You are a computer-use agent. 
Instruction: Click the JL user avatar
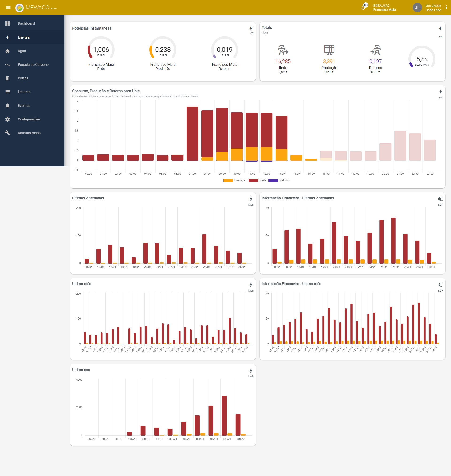coord(417,8)
